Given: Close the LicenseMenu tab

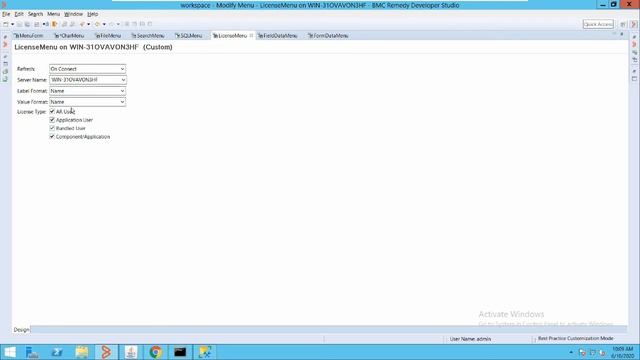Looking at the screenshot, I should tap(251, 36).
